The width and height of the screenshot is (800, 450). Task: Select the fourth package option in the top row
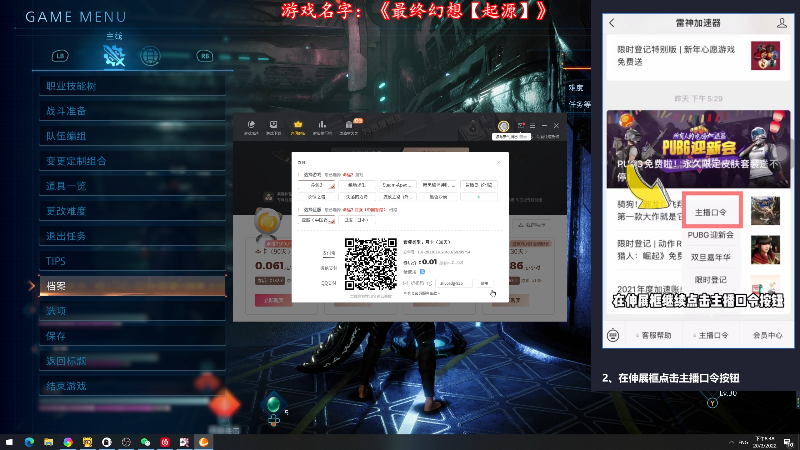438,185
